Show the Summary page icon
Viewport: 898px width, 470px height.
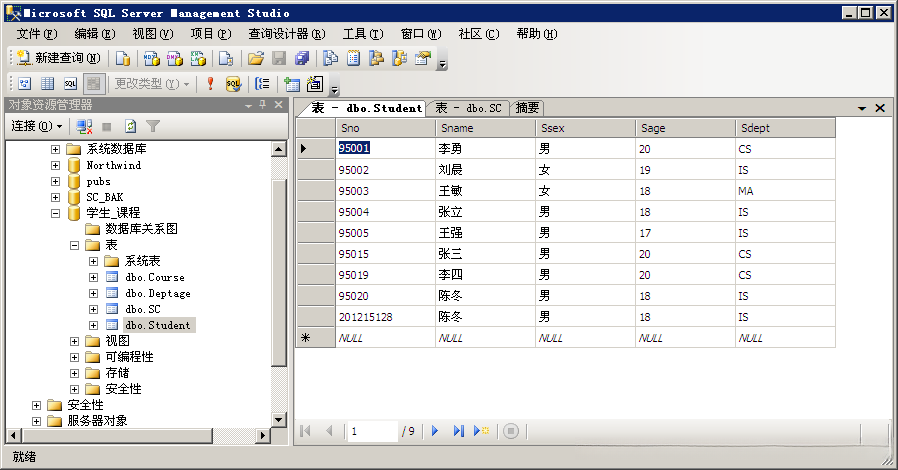point(353,58)
